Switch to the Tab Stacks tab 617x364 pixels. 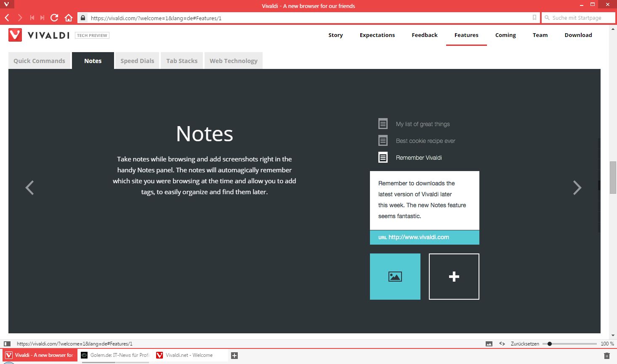click(182, 61)
